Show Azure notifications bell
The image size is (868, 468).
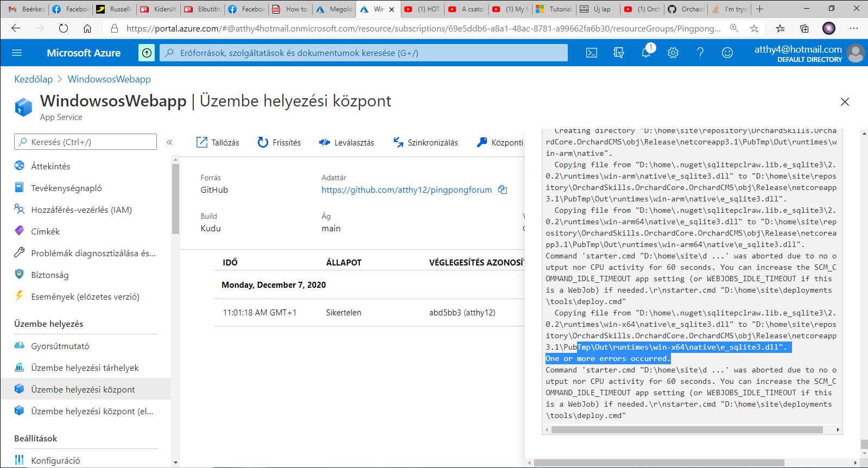646,53
